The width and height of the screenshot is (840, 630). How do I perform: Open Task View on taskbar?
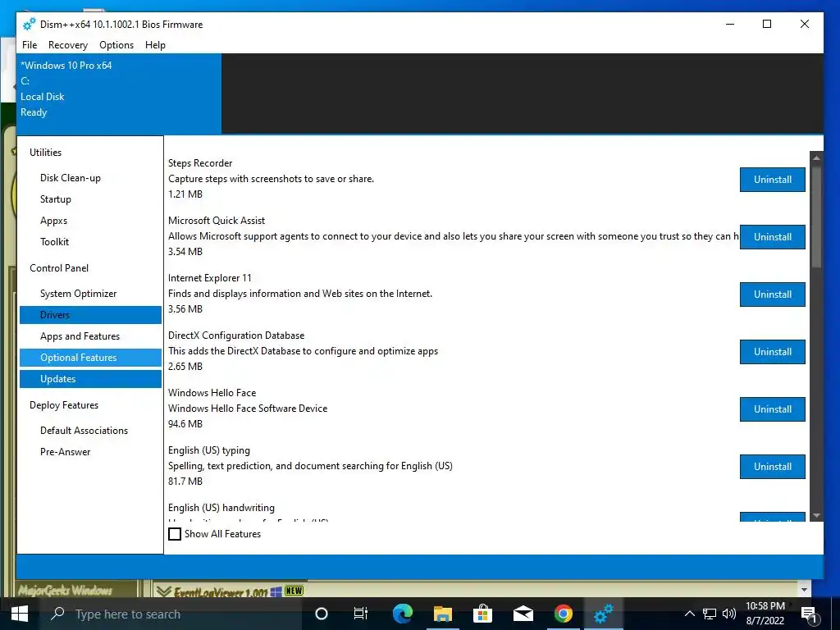pyautogui.click(x=361, y=614)
